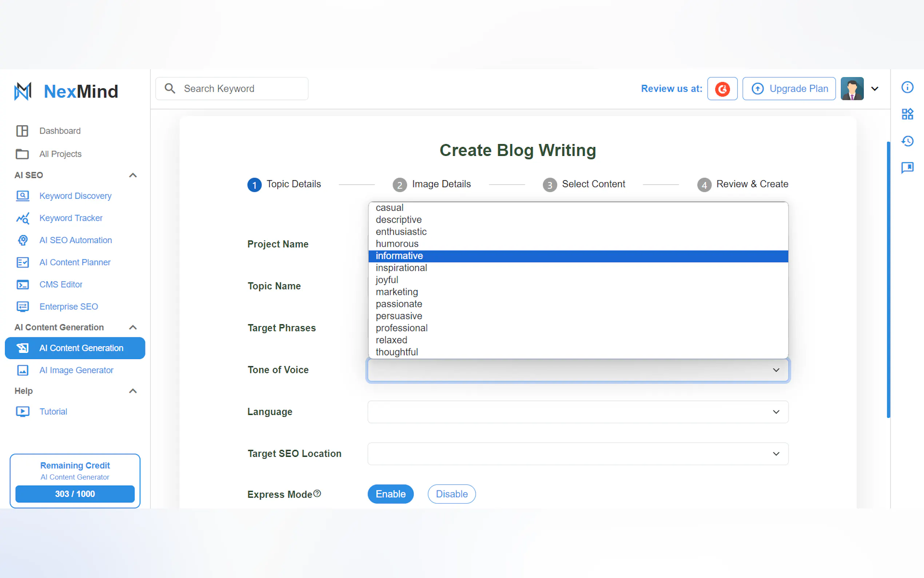Disable Express Mode

[x=451, y=494]
